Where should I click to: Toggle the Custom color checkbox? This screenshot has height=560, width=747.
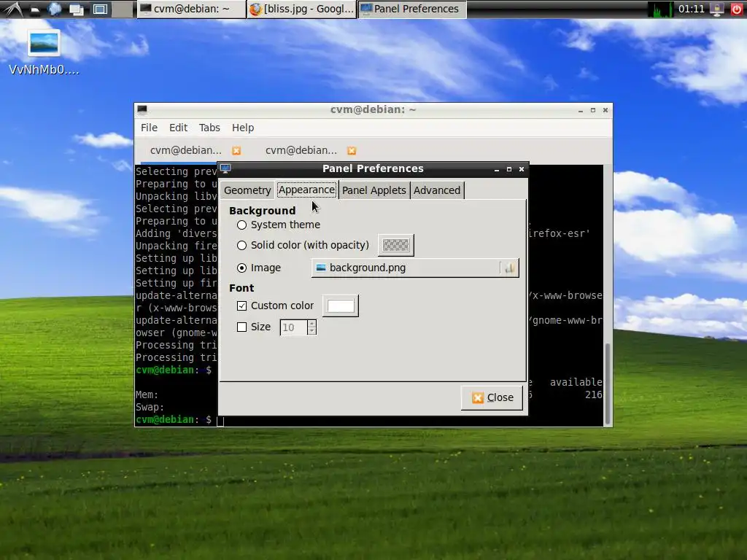[x=242, y=306]
